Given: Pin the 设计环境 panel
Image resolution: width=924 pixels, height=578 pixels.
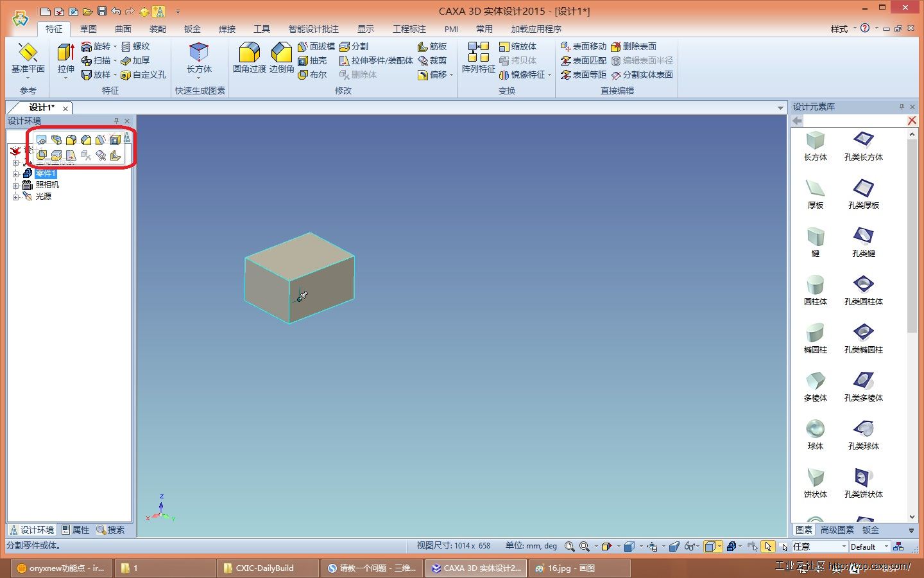Looking at the screenshot, I should pyautogui.click(x=116, y=121).
